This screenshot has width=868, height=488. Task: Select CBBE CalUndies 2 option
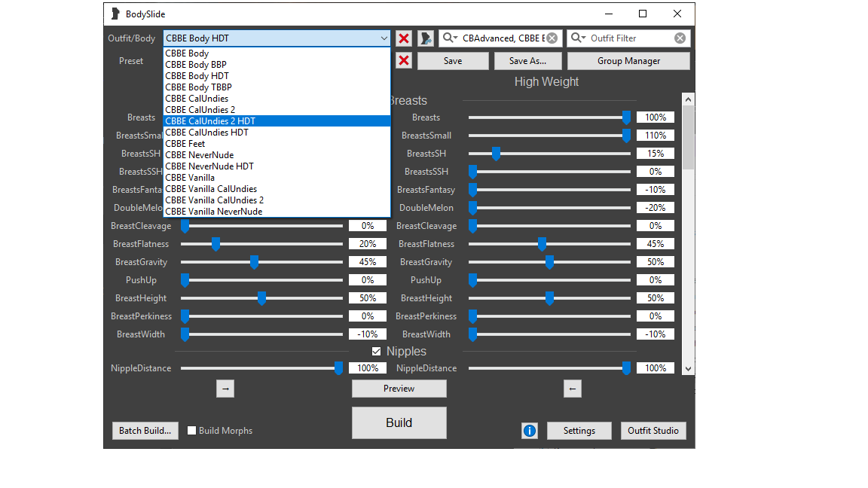[277, 109]
